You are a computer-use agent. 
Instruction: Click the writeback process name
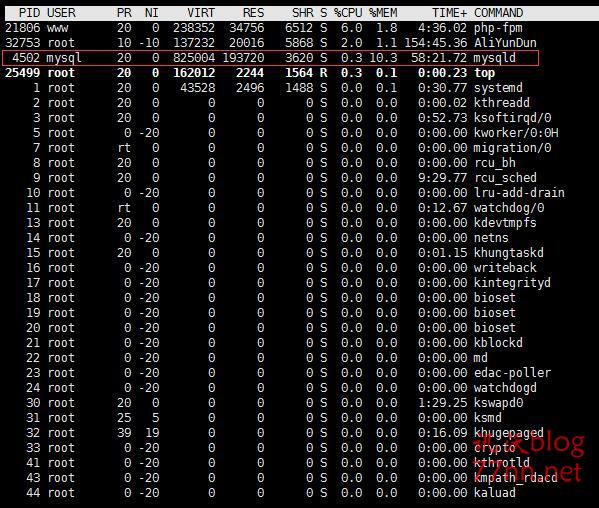tap(505, 268)
